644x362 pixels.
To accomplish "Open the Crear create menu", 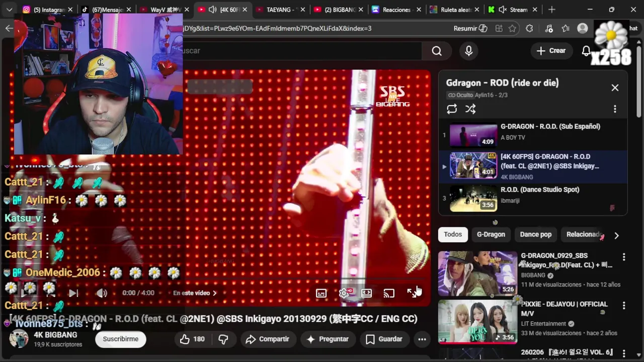I will click(x=551, y=51).
